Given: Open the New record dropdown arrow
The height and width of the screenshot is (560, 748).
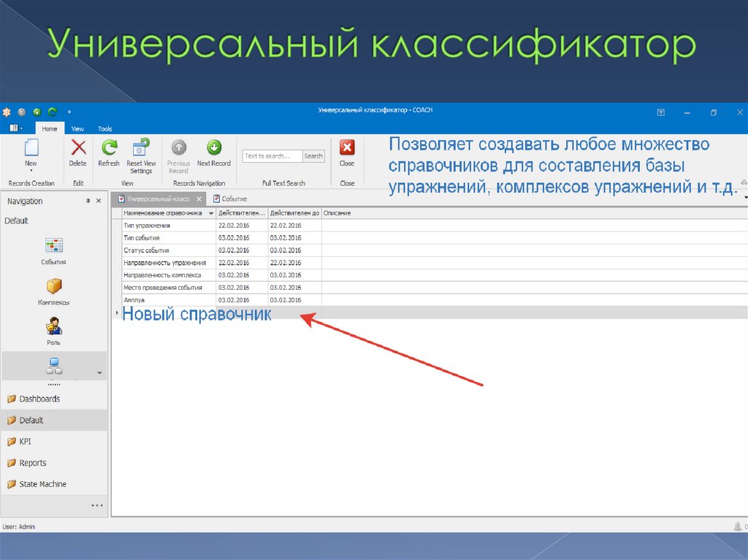Looking at the screenshot, I should pyautogui.click(x=31, y=170).
